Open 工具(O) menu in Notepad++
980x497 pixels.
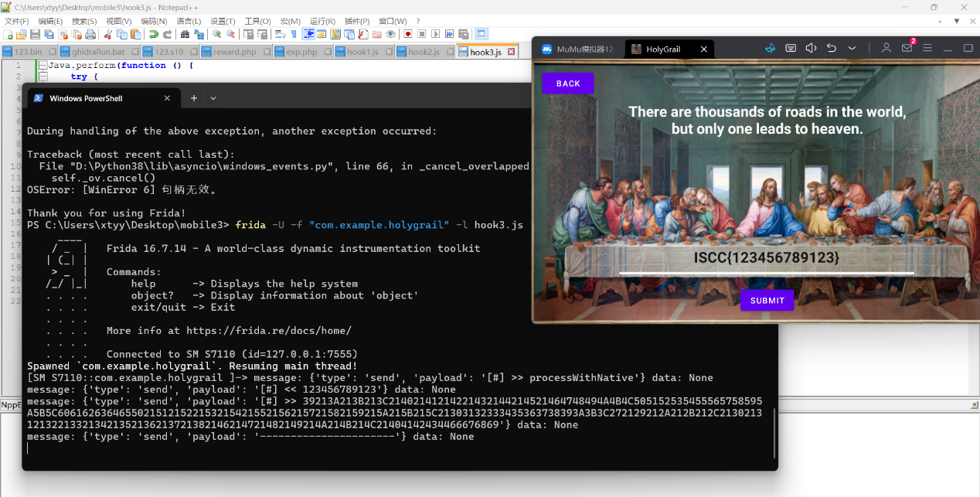[x=257, y=21]
